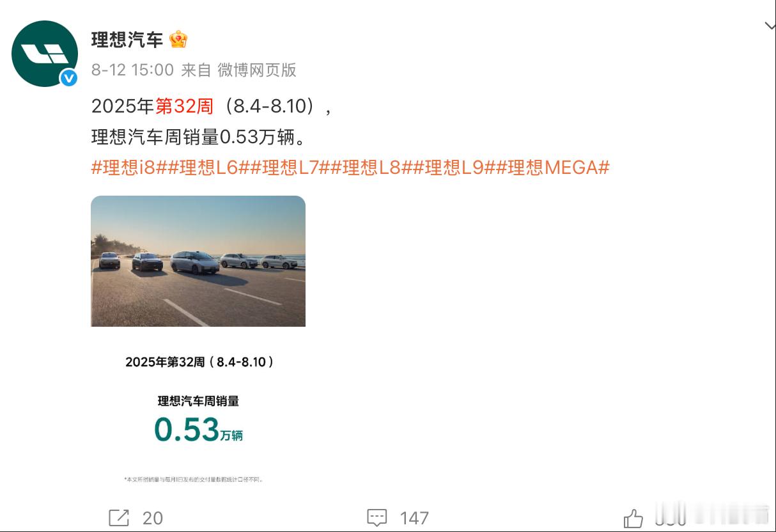Click the crown membership icon beside username

(x=178, y=40)
